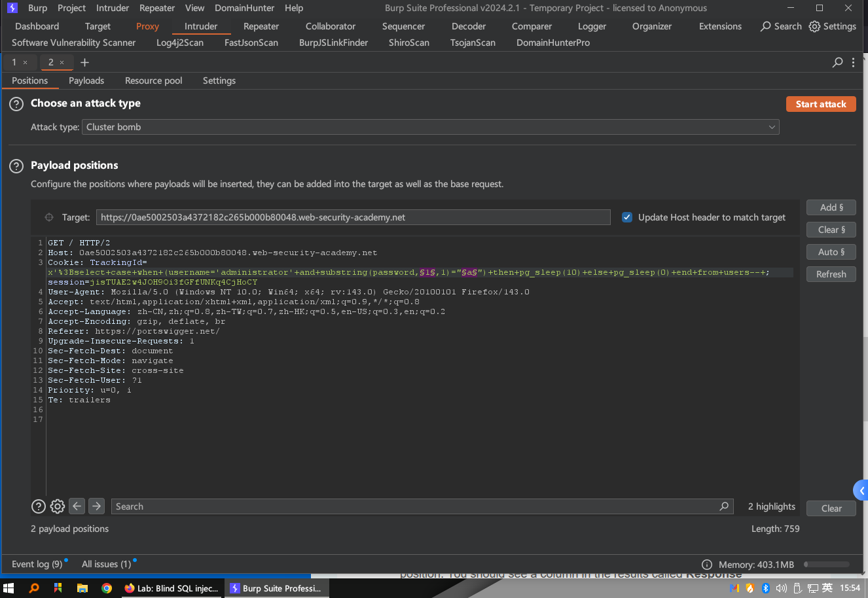Click the Target URL input field
The width and height of the screenshot is (868, 598).
(x=353, y=217)
